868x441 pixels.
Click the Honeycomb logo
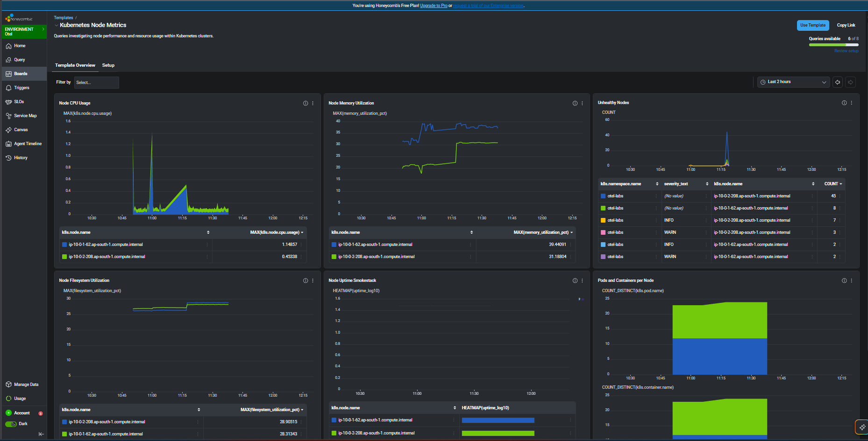pyautogui.click(x=19, y=18)
